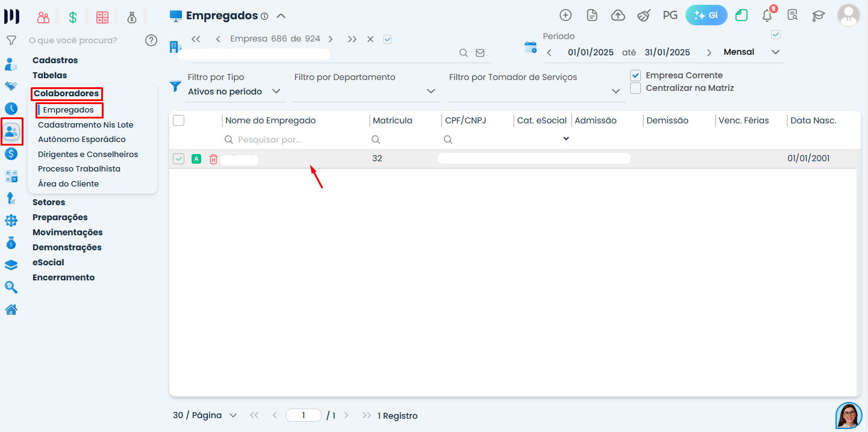Click the sidebar filter funnel icon

point(11,40)
